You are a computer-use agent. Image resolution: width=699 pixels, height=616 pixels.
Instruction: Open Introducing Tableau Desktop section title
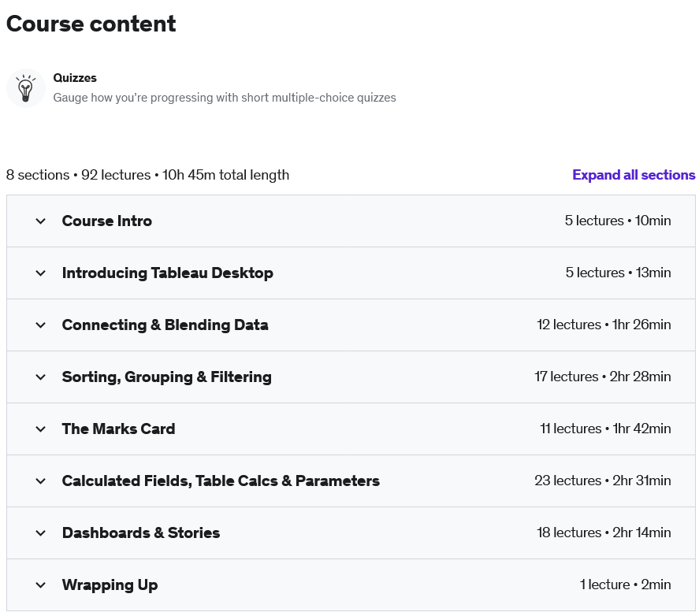168,273
